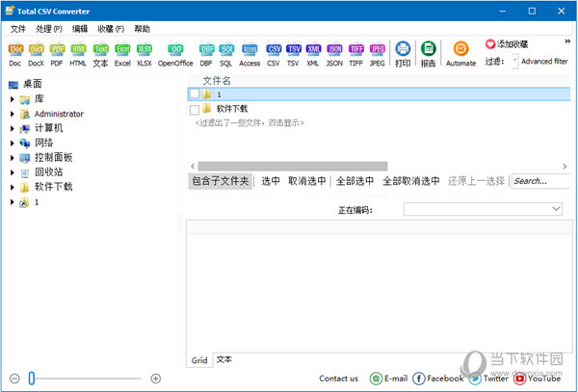Convert to Access format
This screenshot has width=578, height=392.
click(x=250, y=55)
